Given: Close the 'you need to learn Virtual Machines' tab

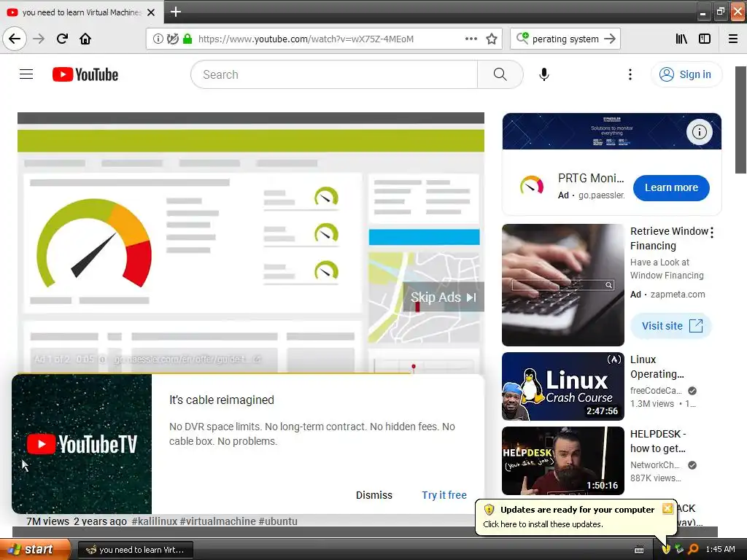Looking at the screenshot, I should coord(151,12).
